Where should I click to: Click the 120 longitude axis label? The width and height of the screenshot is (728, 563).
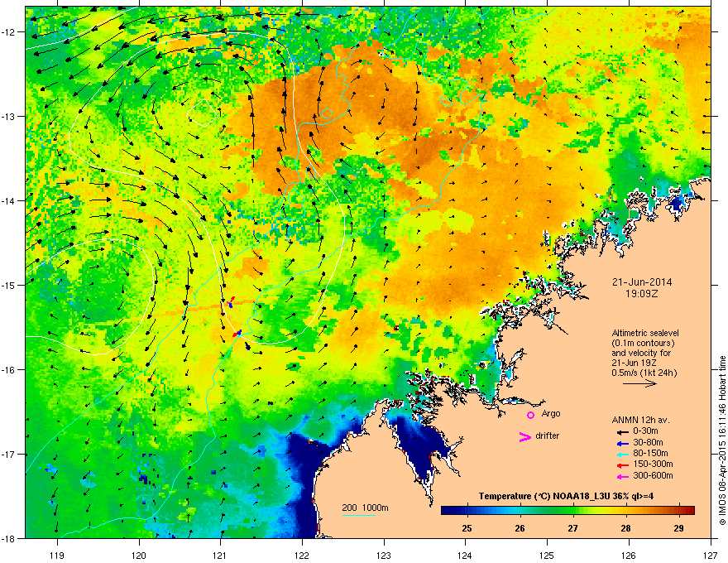[139, 555]
